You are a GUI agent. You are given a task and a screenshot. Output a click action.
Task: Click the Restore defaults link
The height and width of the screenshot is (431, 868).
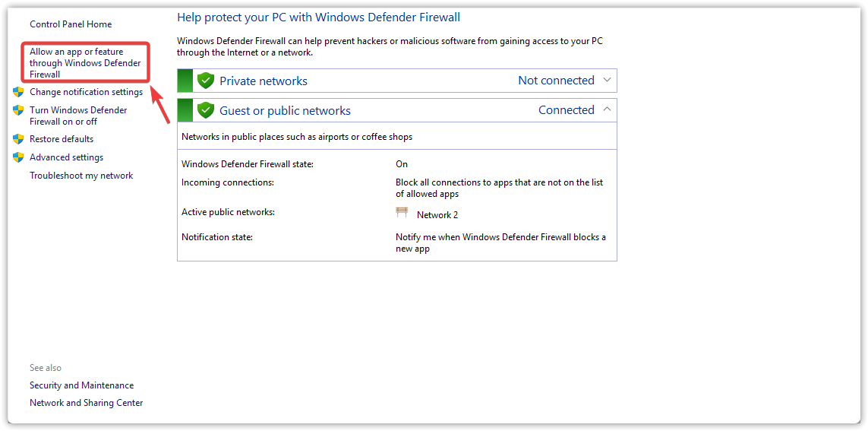pos(62,139)
